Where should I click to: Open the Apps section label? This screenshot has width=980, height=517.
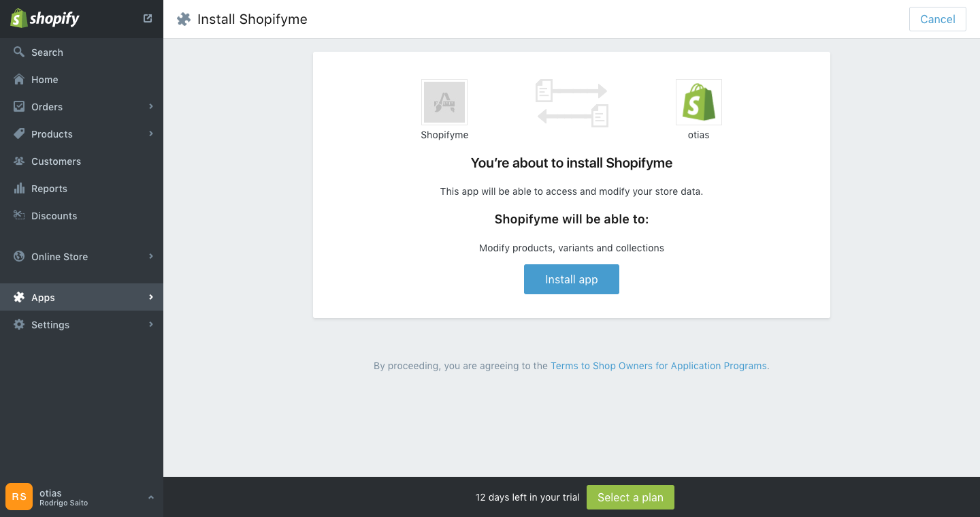(x=43, y=298)
